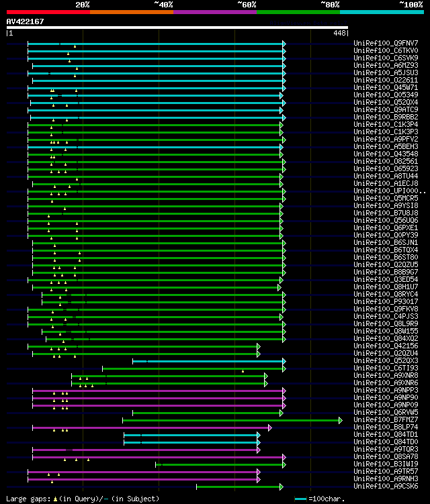Screen dimensions: 430x504
Task: Select the UniRef100_A8TU44 label
Action: click(x=386, y=176)
